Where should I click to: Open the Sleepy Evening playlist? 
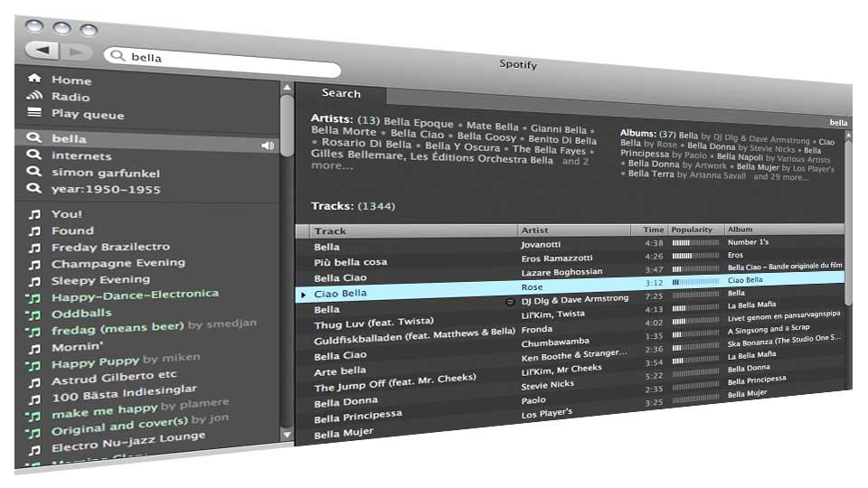[100, 280]
